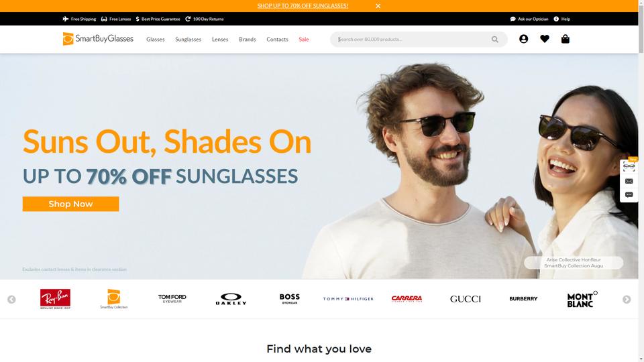Open the Glasses menu
Image resolution: width=644 pixels, height=362 pixels.
pyautogui.click(x=155, y=40)
